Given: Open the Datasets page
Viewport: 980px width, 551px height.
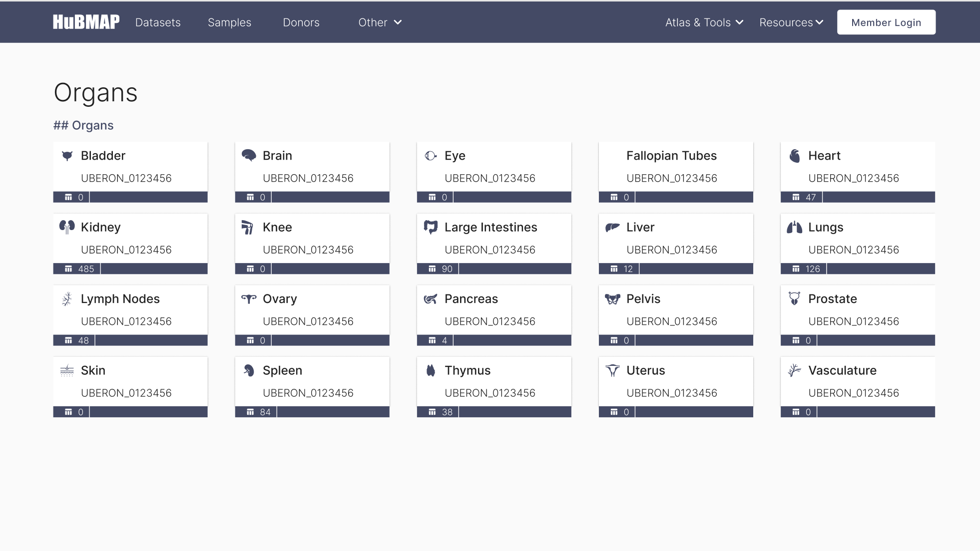Looking at the screenshot, I should [x=158, y=22].
